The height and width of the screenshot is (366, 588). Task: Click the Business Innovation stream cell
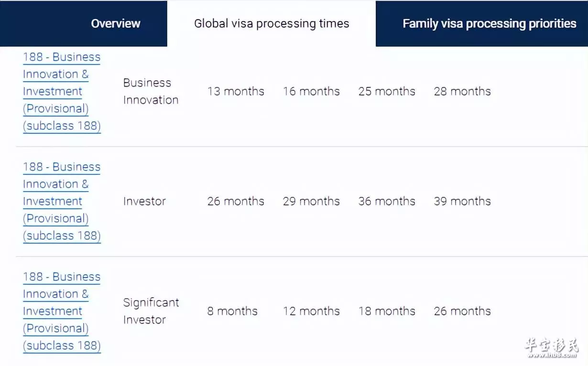click(x=151, y=91)
